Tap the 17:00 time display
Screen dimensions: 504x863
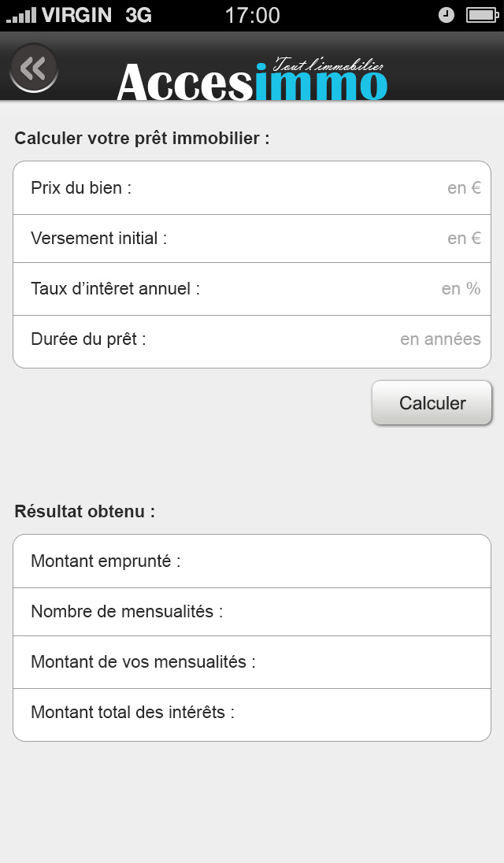click(253, 16)
